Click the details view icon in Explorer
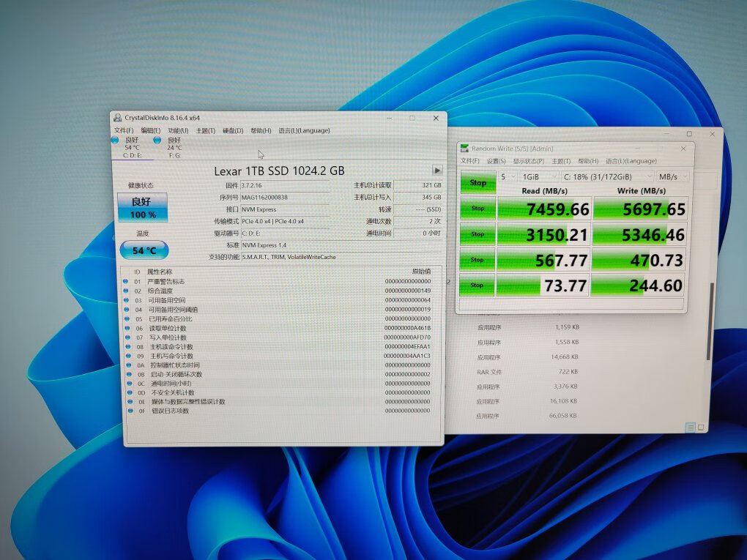Screen dimensions: 747x560 [x=690, y=427]
